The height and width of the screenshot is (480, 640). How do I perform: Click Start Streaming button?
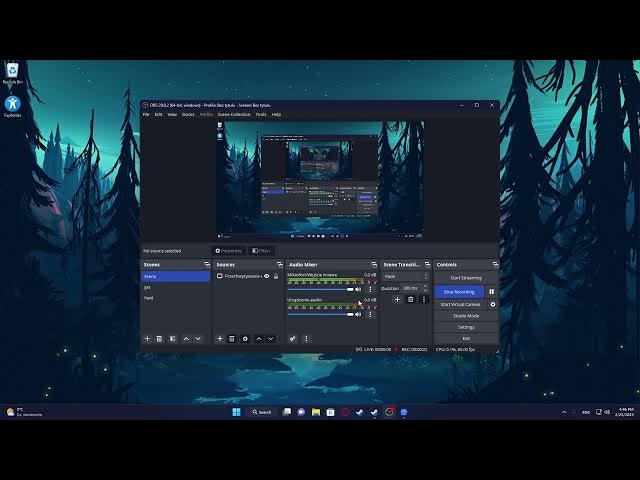[466, 278]
